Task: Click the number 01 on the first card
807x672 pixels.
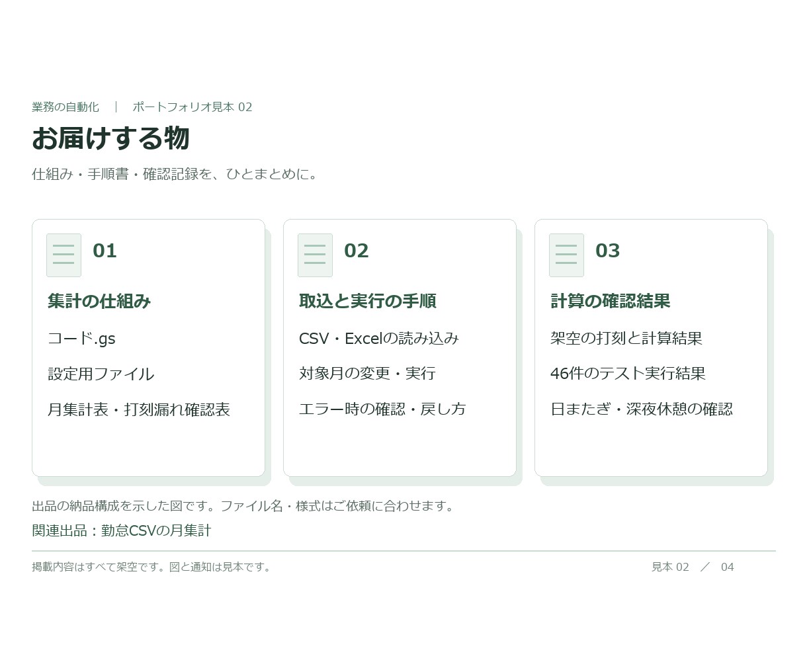Action: (x=105, y=251)
